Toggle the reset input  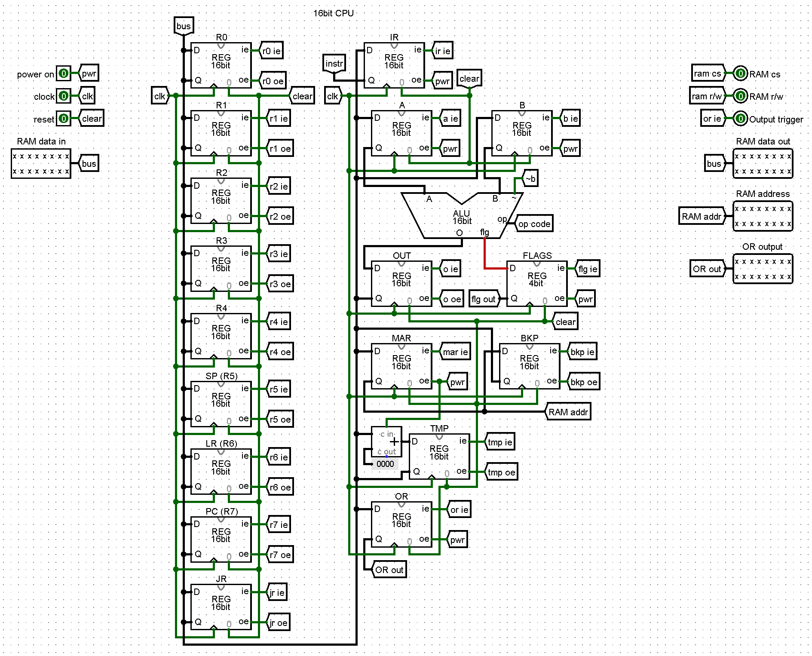coord(63,119)
